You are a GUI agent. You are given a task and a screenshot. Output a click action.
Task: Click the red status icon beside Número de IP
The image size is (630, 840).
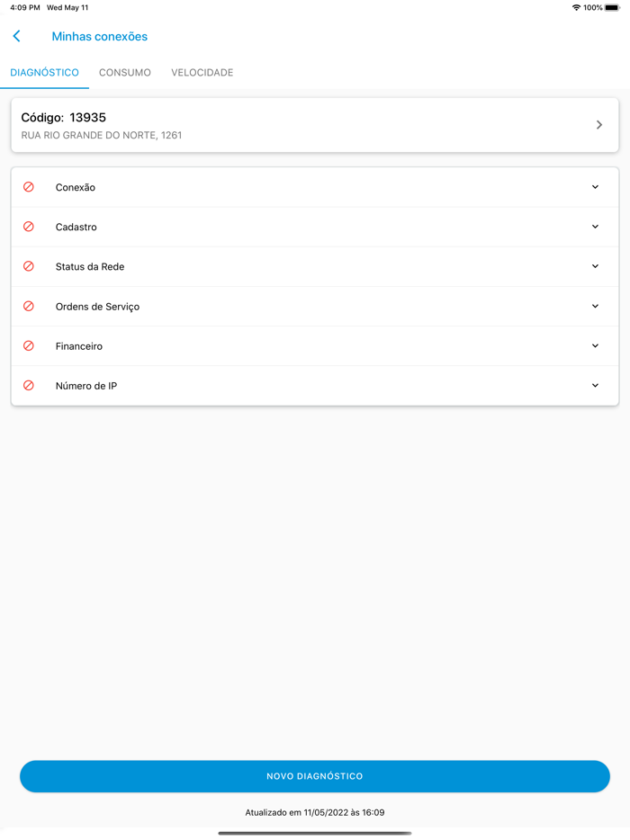click(29, 385)
